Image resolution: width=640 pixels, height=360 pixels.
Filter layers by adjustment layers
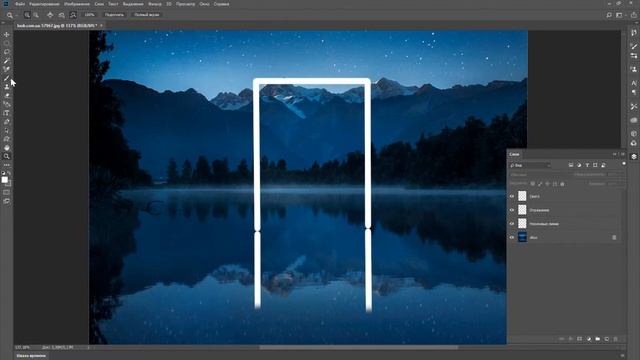point(579,165)
